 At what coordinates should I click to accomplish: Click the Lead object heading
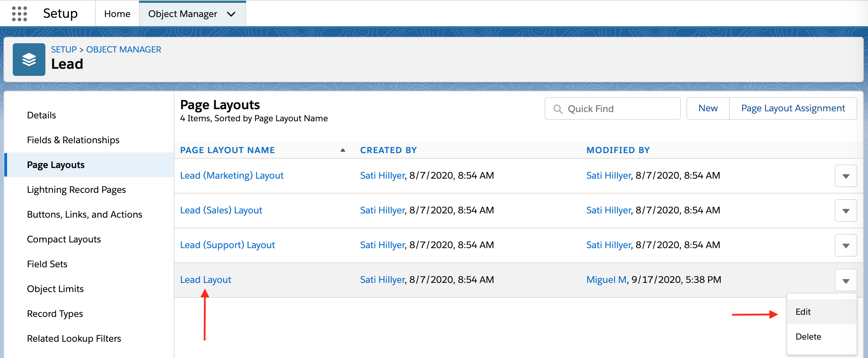[x=67, y=64]
